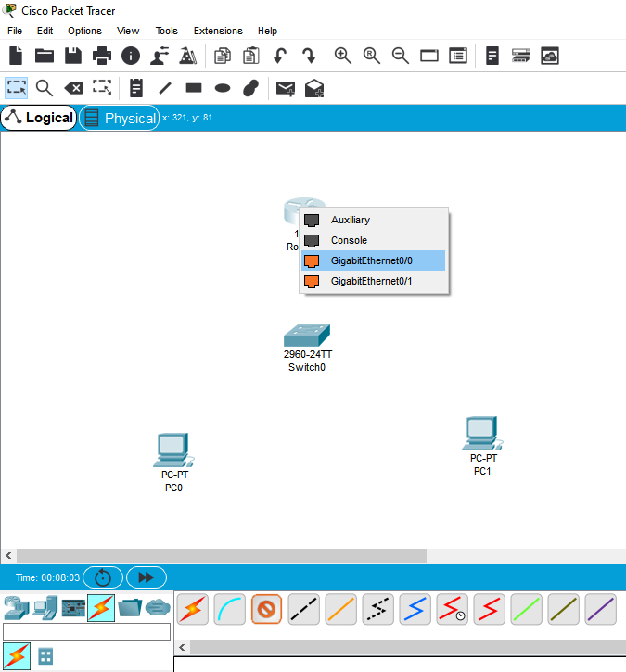
Task: Open the Drawing Palette rectangle icon
Action: 429,56
